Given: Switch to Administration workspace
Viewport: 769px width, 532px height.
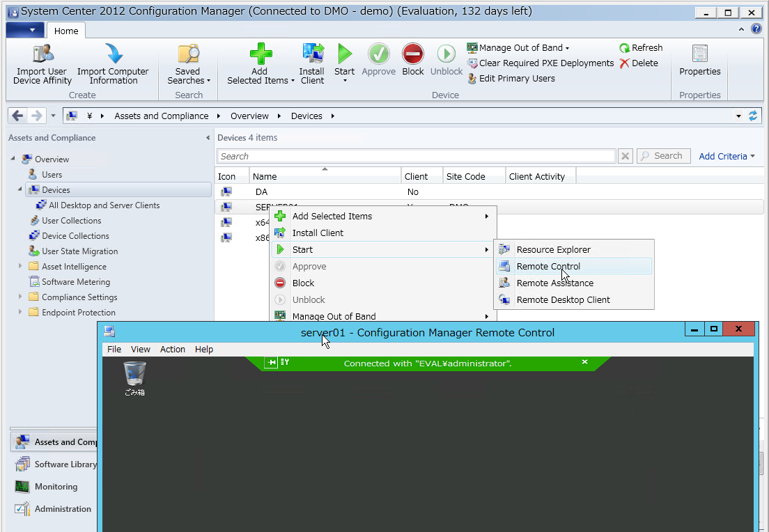Looking at the screenshot, I should pyautogui.click(x=55, y=509).
